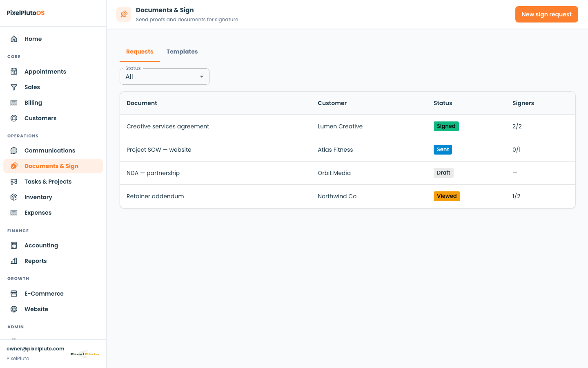This screenshot has height=368, width=588.
Task: Open Accounting label in Finance section
Action: (x=41, y=245)
